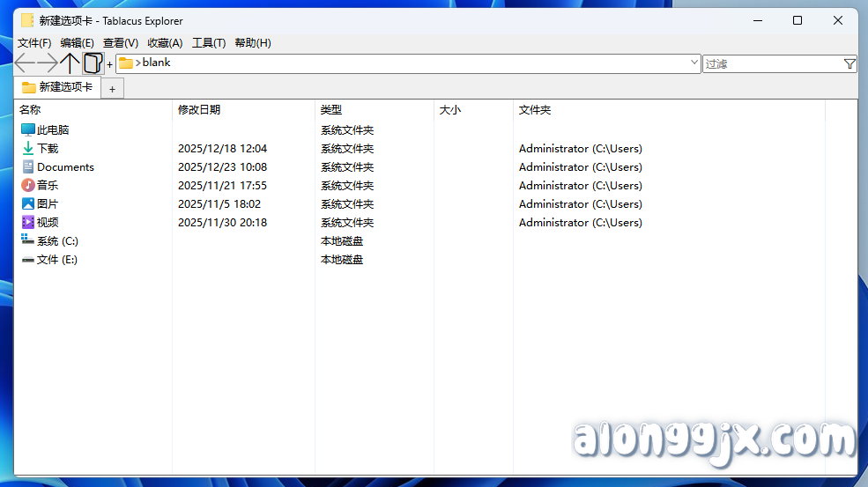The width and height of the screenshot is (868, 487).
Task: Click the Documents file icon
Action: (27, 166)
